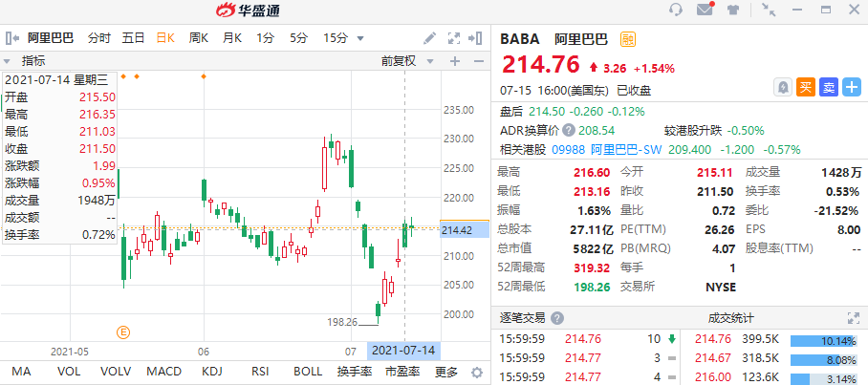Zoom in chart with plus icon

(454, 61)
